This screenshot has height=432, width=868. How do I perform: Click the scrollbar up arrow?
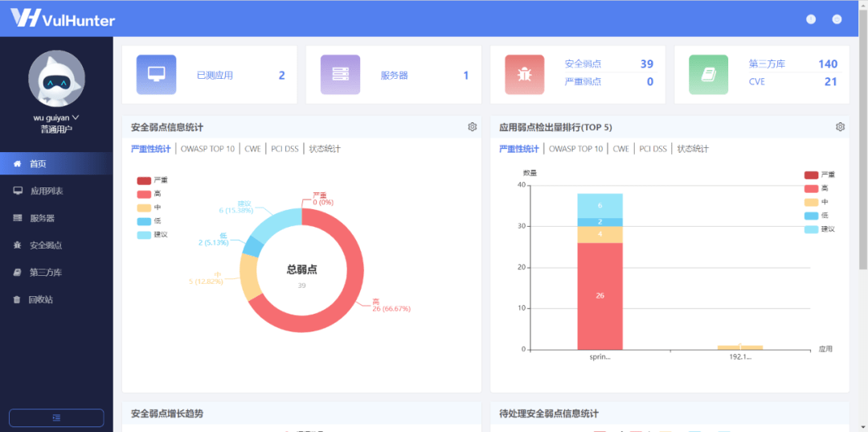pos(863,5)
